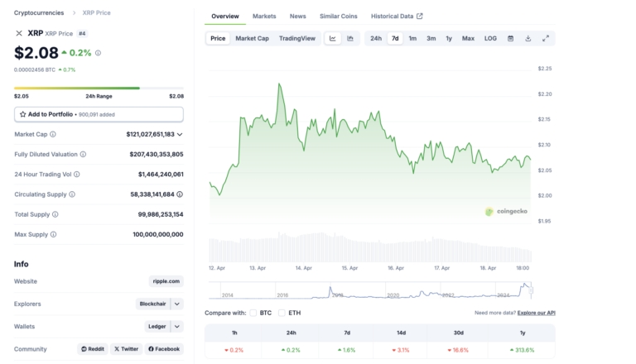Switch to the News tab
The image size is (636, 364).
(298, 17)
